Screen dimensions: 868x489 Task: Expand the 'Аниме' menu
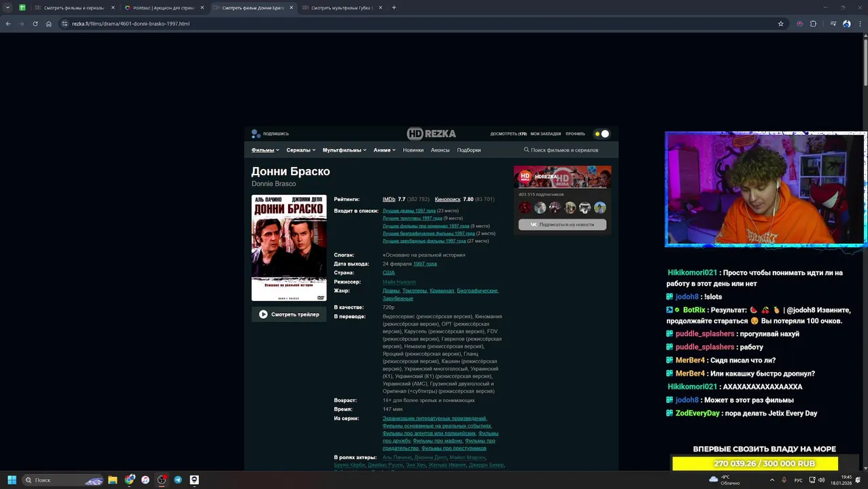point(384,150)
